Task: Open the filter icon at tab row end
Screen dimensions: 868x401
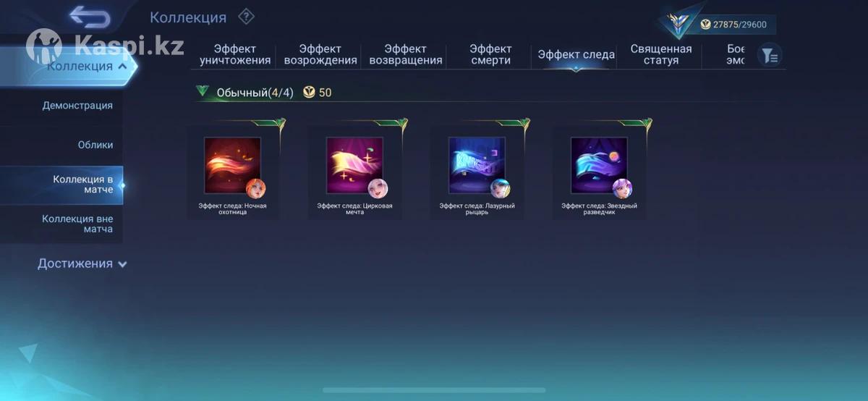Action: click(770, 55)
